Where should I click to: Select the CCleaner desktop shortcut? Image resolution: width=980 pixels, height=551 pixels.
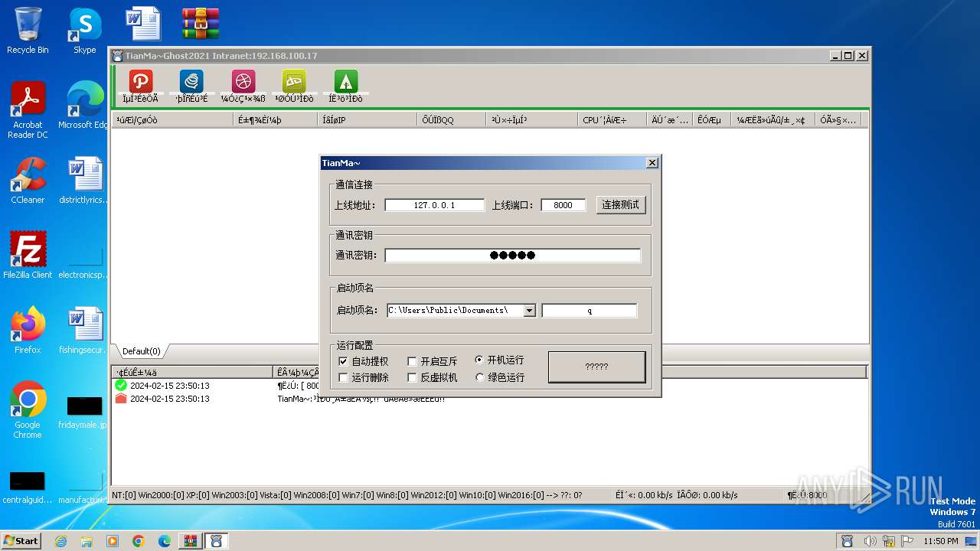[28, 181]
